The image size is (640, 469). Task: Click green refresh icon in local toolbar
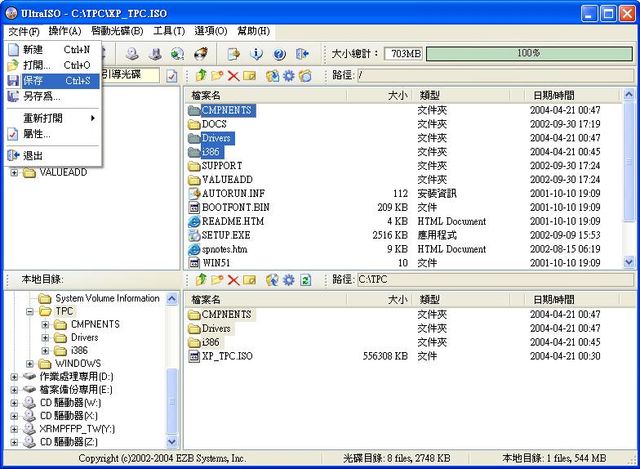tap(305, 280)
